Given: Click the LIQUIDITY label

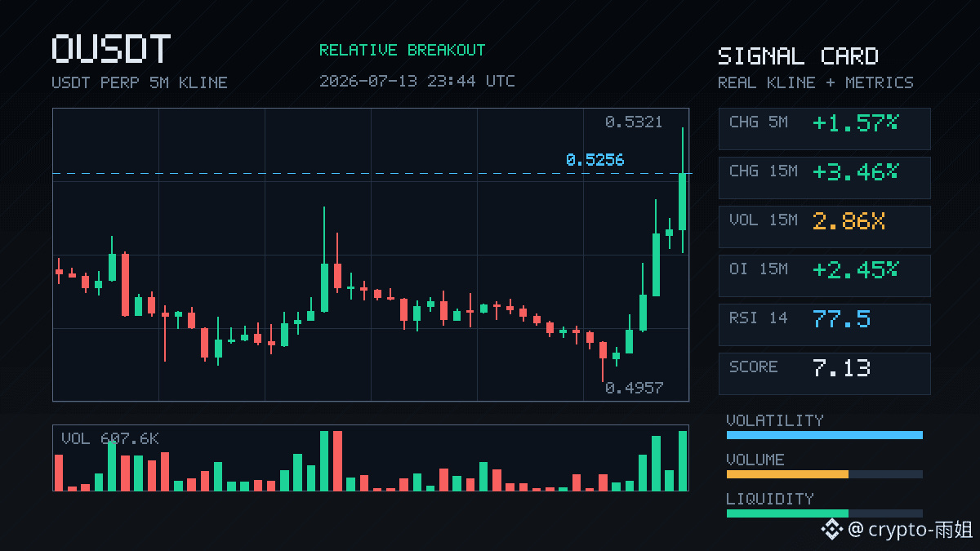Looking at the screenshot, I should [x=770, y=499].
